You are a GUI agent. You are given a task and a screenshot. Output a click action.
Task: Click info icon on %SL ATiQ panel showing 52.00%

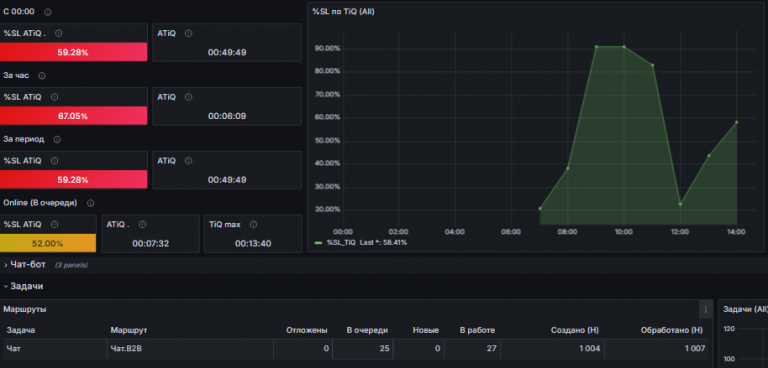pos(54,224)
